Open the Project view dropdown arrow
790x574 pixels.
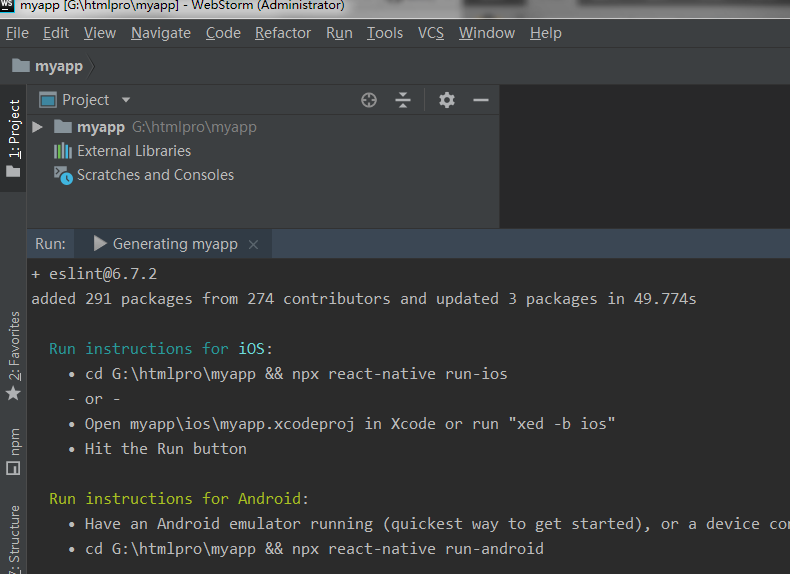(126, 100)
